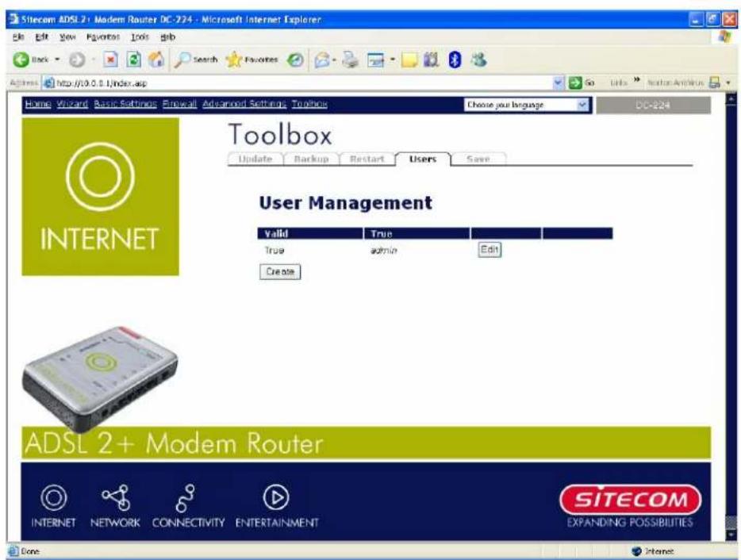The width and height of the screenshot is (741, 560).
Task: Switch to the Update tab
Action: pyautogui.click(x=255, y=159)
